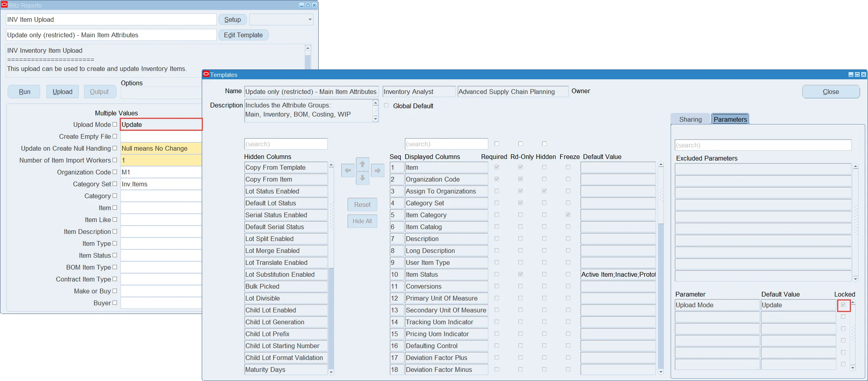Image resolution: width=868 pixels, height=381 pixels.
Task: Close the Templates window via the Close button
Action: (831, 92)
